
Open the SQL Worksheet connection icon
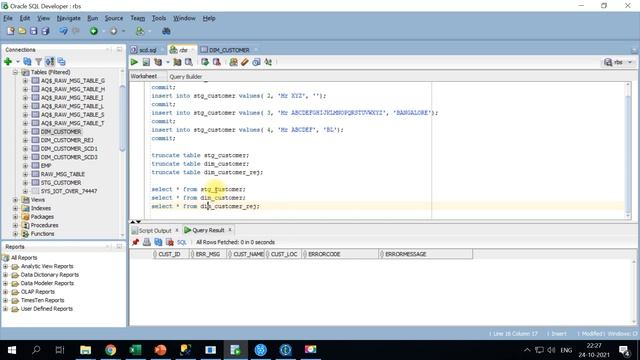140,31
